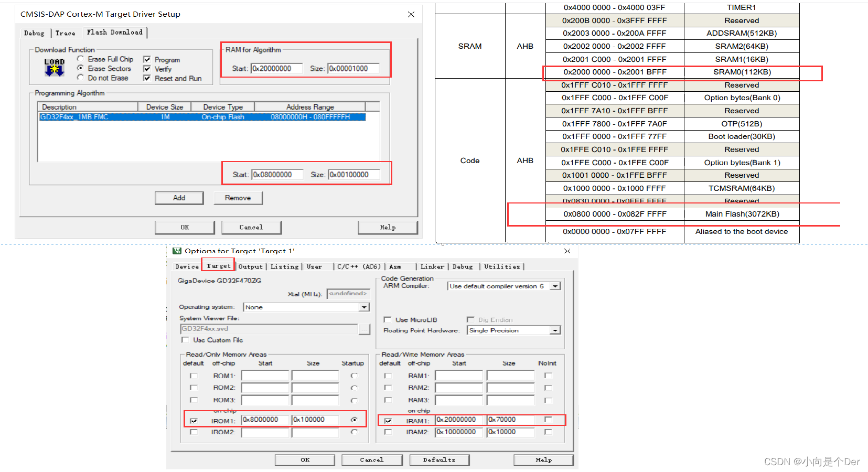Click Help in Options for Target
The image size is (868, 472).
pos(543,460)
